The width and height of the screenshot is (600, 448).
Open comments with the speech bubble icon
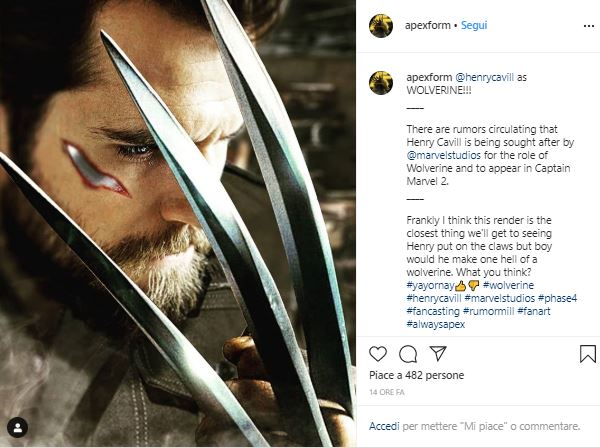[x=408, y=354]
